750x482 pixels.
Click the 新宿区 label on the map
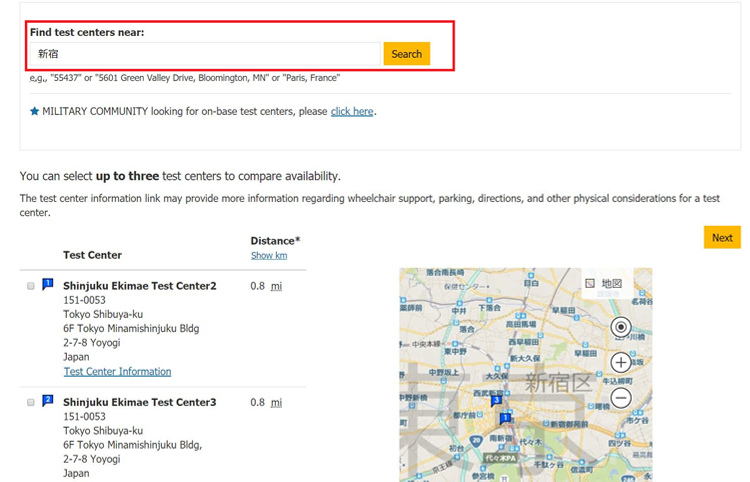pyautogui.click(x=559, y=383)
